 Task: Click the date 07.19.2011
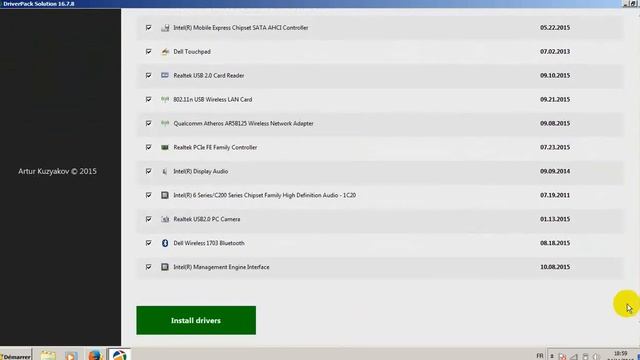555,195
